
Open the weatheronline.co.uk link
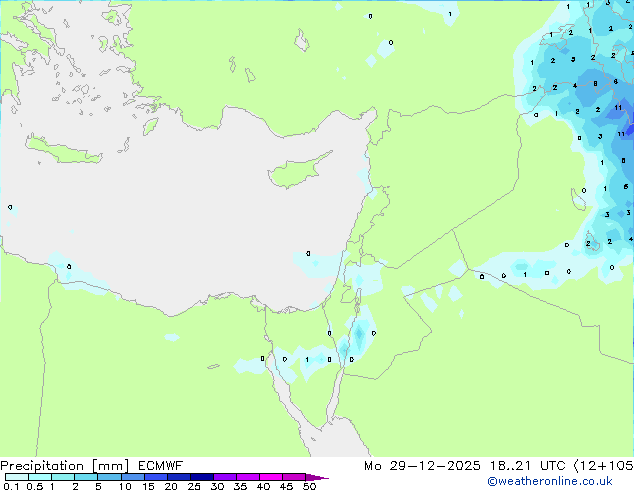pyautogui.click(x=550, y=481)
